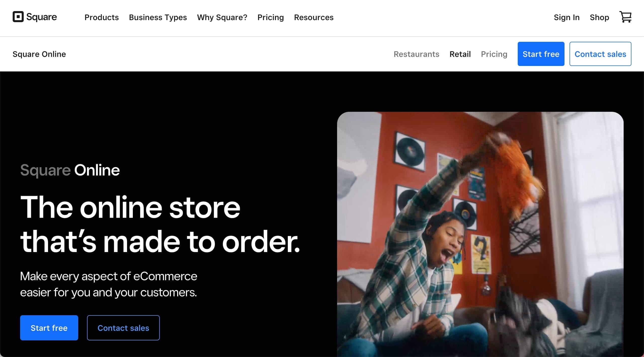Click the hero Start free button
The width and height of the screenshot is (644, 357).
click(49, 328)
